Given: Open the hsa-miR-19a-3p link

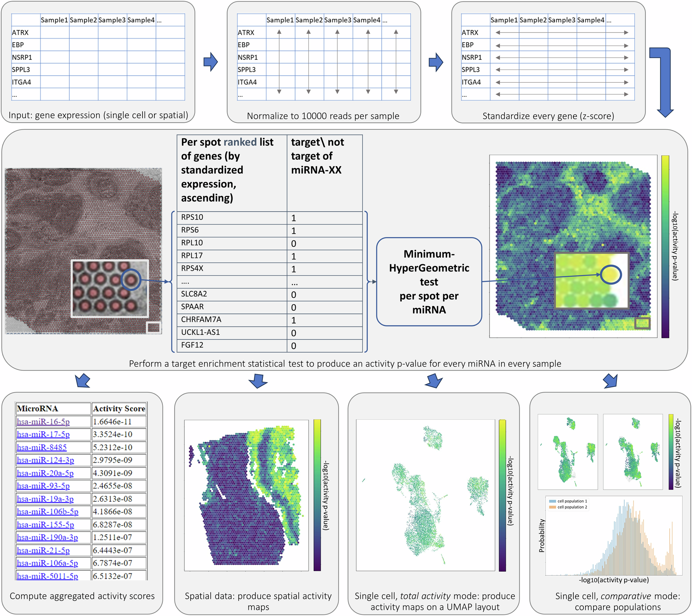Looking at the screenshot, I should click(45, 499).
